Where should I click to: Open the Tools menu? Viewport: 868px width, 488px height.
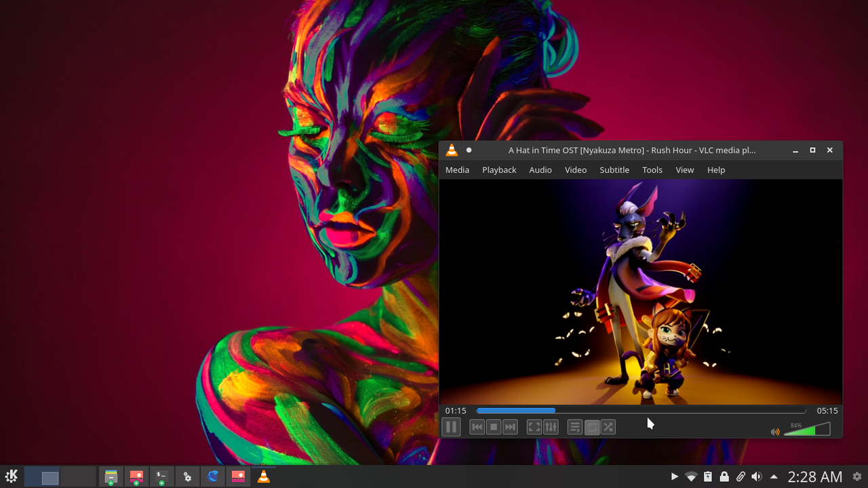coord(652,169)
